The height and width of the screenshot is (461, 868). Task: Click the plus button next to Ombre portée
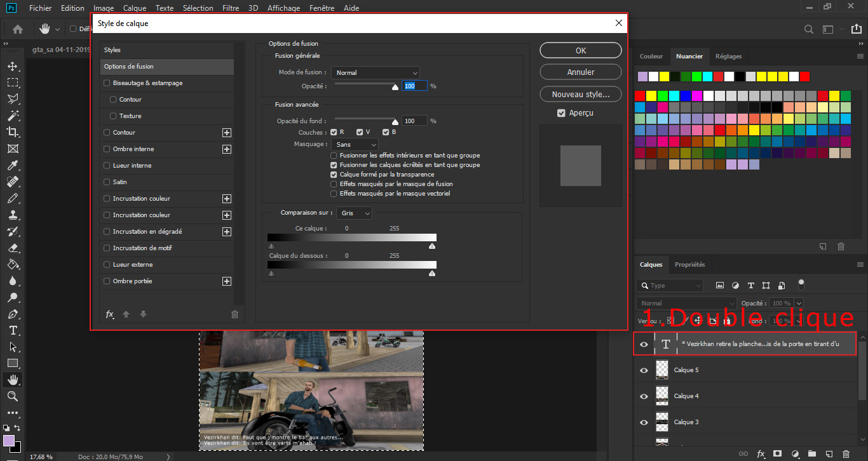(x=226, y=281)
